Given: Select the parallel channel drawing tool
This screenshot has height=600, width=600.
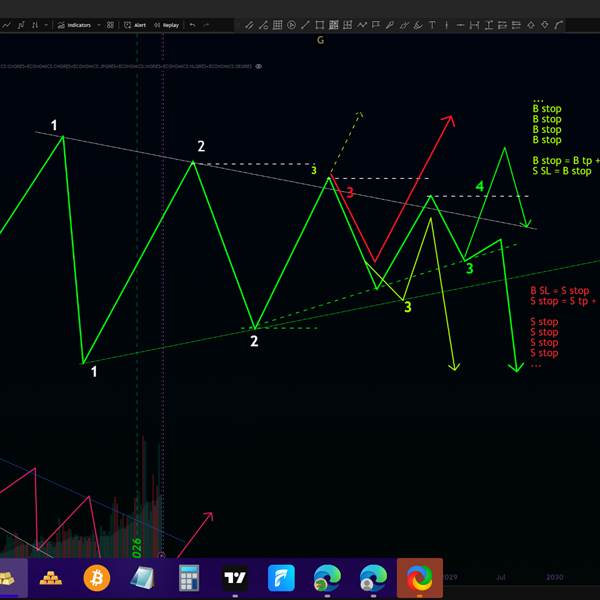Looking at the screenshot, I should pos(249,25).
